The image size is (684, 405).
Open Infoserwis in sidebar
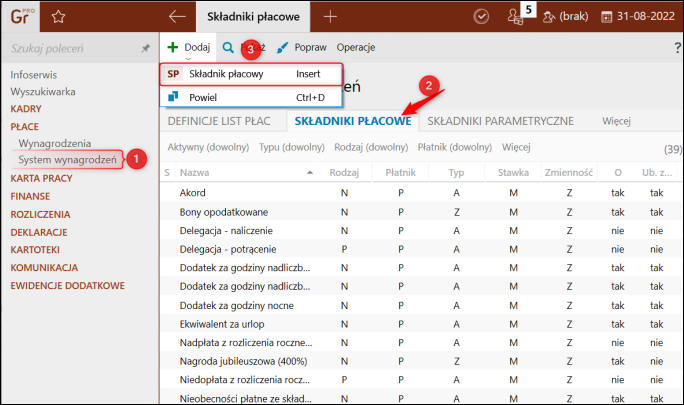pos(34,75)
